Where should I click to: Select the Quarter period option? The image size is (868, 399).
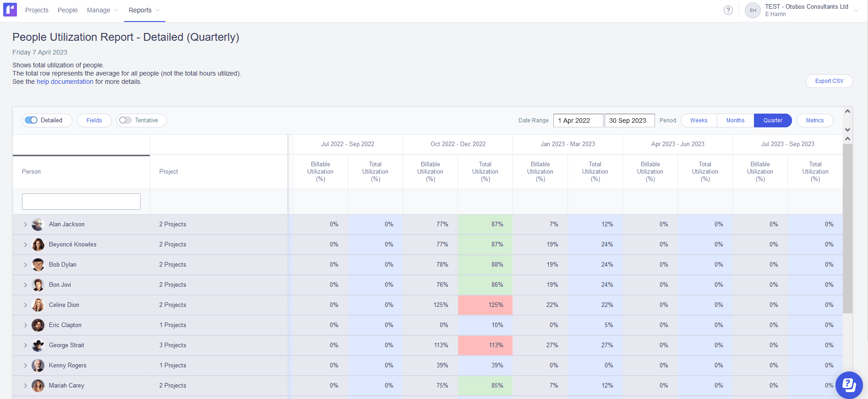773,120
